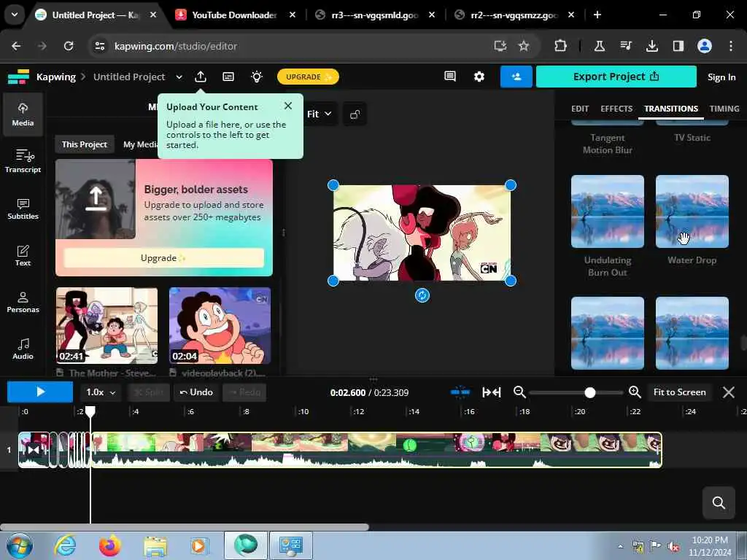747x560 pixels.
Task: Open the file explorer taskbar icon
Action: [x=155, y=545]
